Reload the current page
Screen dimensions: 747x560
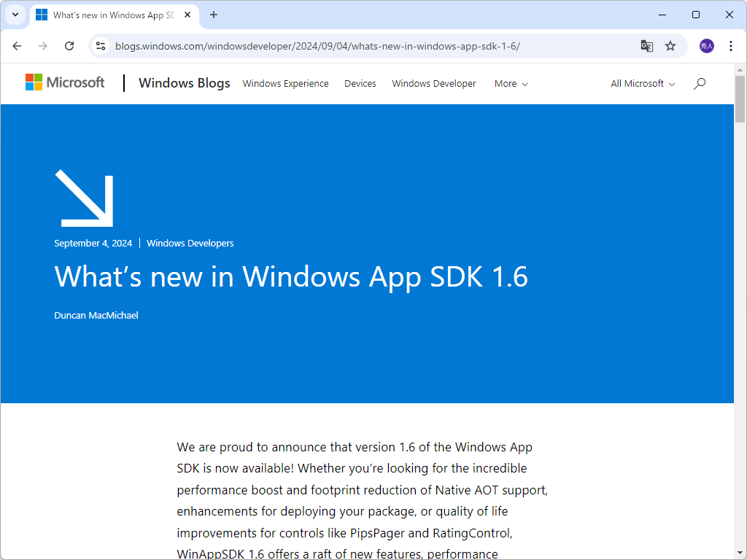(x=69, y=46)
